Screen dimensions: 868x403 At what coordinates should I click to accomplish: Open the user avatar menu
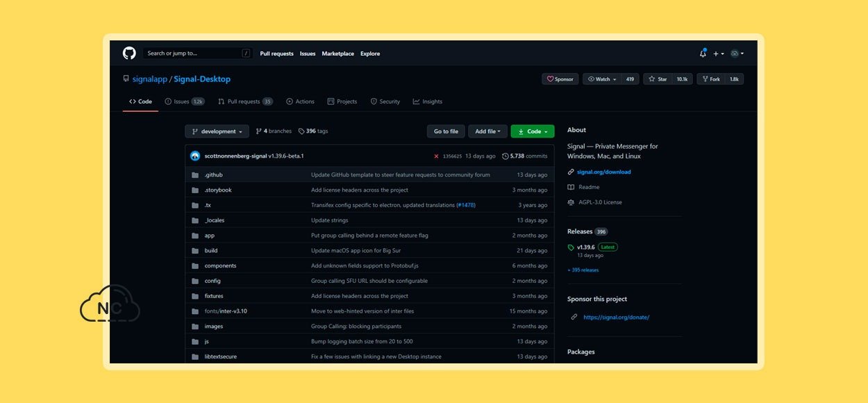737,54
